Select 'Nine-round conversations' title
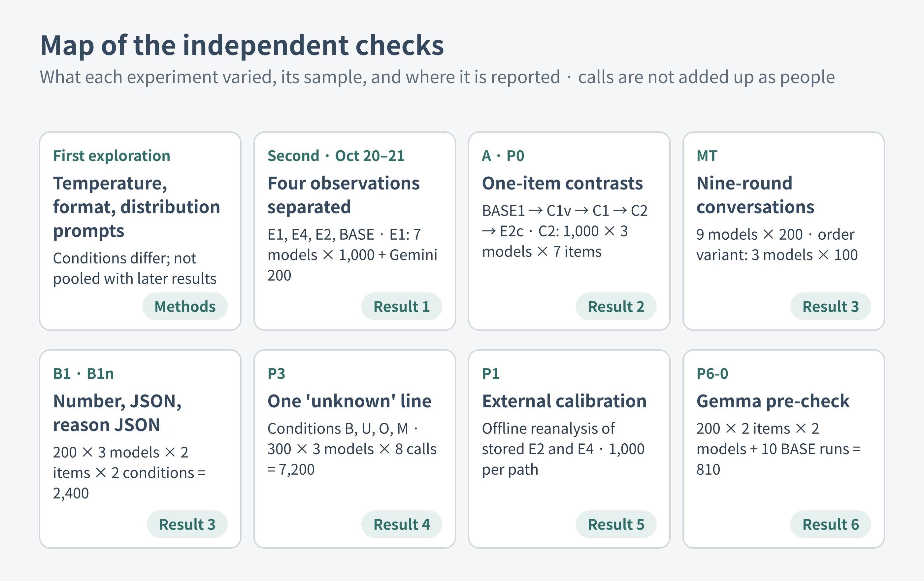The height and width of the screenshot is (581, 924). click(755, 195)
